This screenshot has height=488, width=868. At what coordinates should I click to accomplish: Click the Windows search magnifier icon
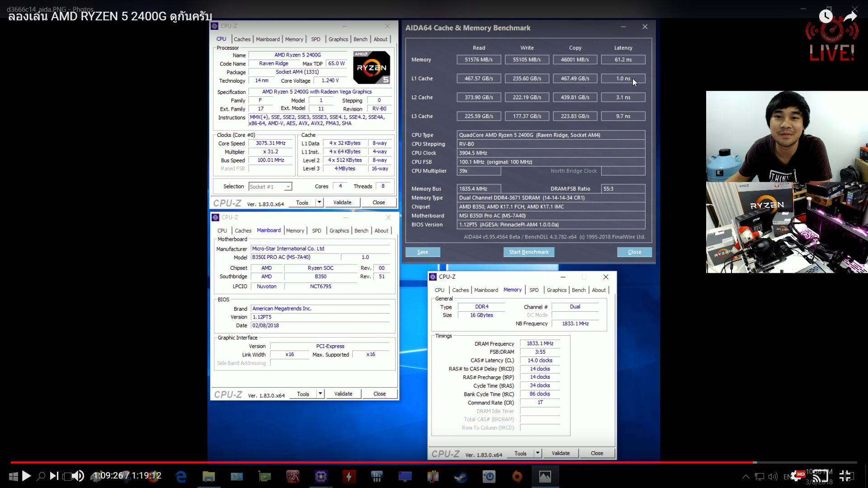coord(41,476)
